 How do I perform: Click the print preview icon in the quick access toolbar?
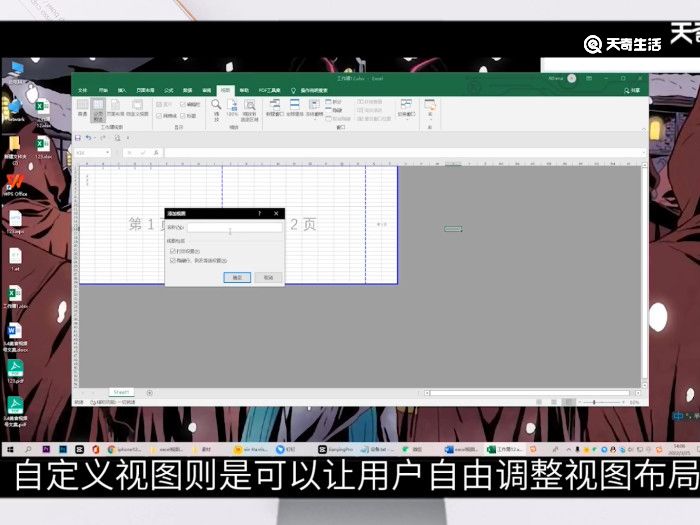tap(117, 138)
